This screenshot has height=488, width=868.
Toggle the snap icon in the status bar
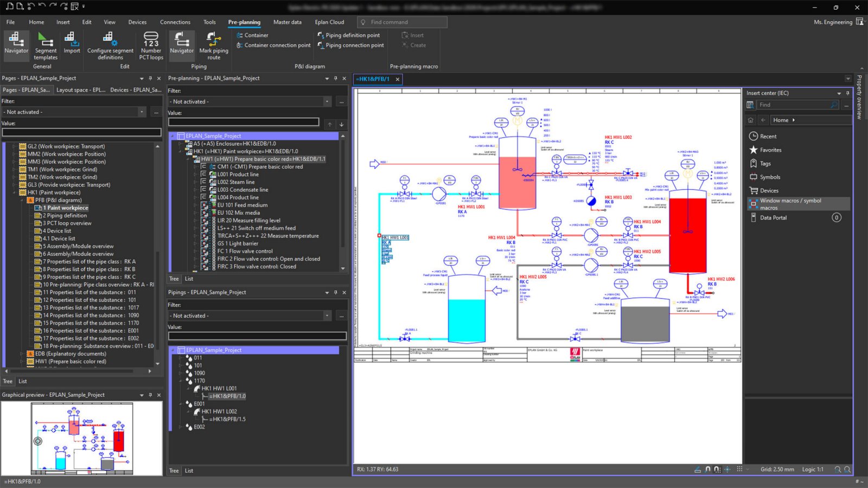[x=708, y=470]
